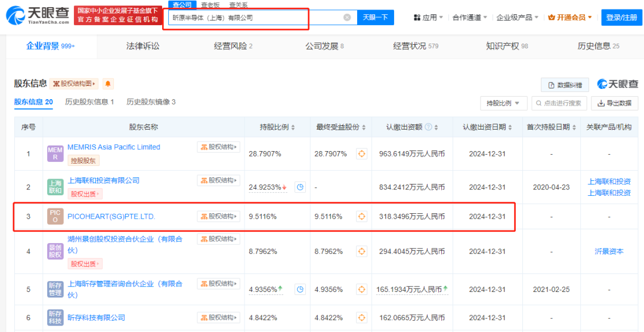The height and width of the screenshot is (332, 644).
Task: Click the PICO avatar icon in row 3
Action: 55,216
